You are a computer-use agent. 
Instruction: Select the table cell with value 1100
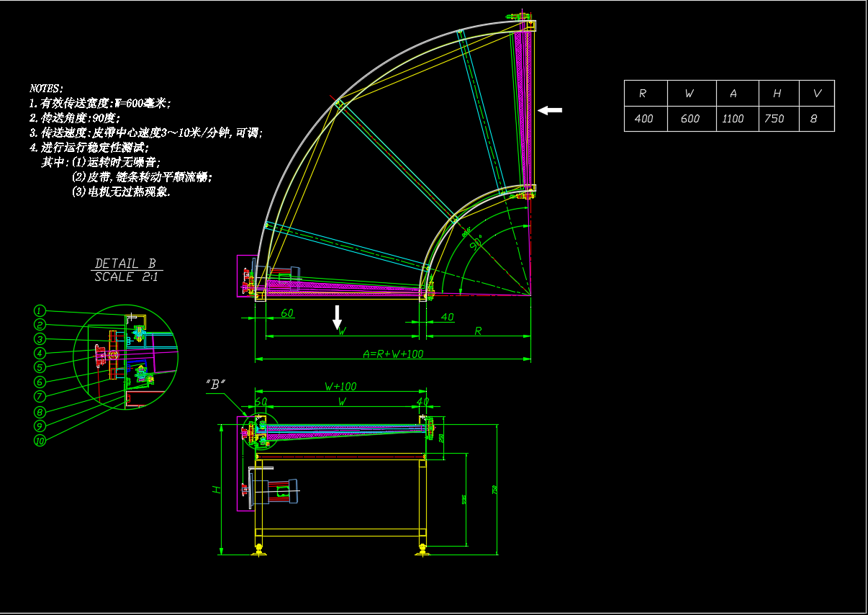click(x=733, y=119)
